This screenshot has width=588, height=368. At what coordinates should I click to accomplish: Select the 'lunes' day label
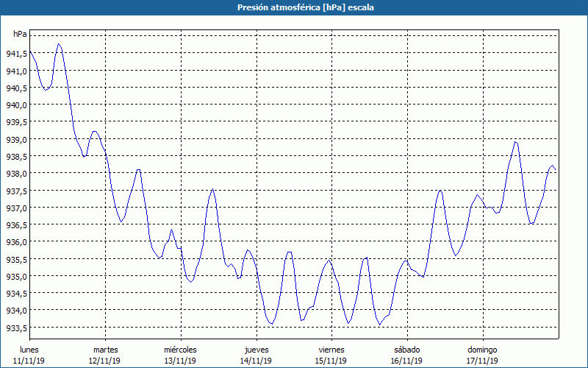pyautogui.click(x=29, y=350)
